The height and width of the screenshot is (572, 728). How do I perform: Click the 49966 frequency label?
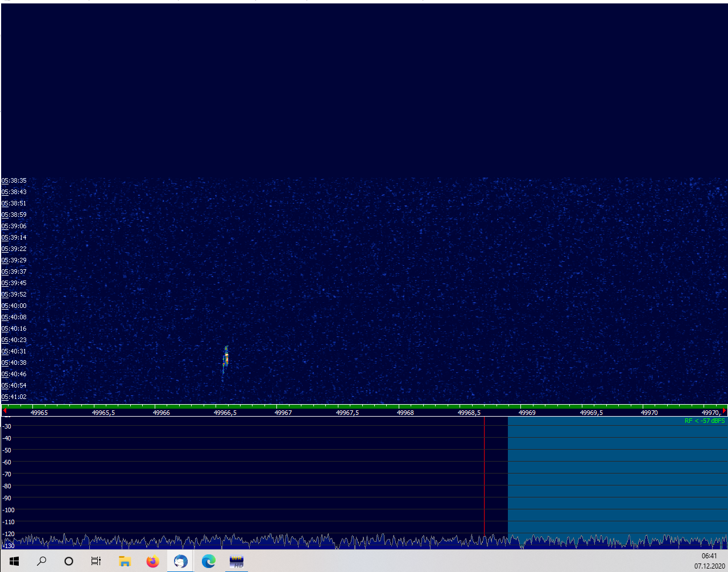(162, 413)
